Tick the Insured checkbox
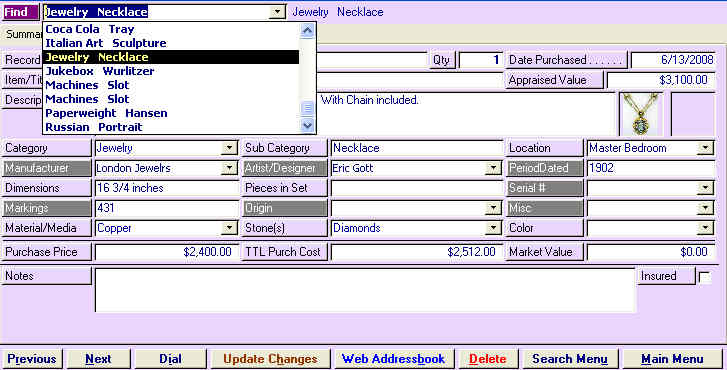 point(704,277)
